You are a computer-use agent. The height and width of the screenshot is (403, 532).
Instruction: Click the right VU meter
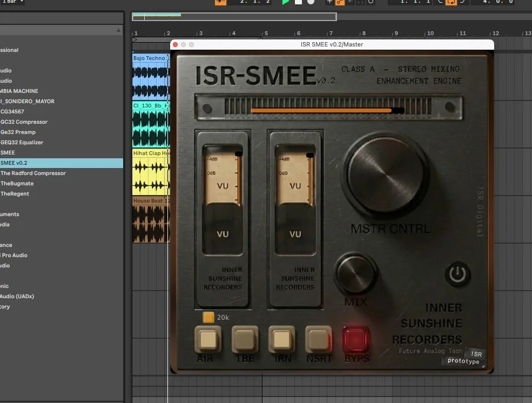295,200
